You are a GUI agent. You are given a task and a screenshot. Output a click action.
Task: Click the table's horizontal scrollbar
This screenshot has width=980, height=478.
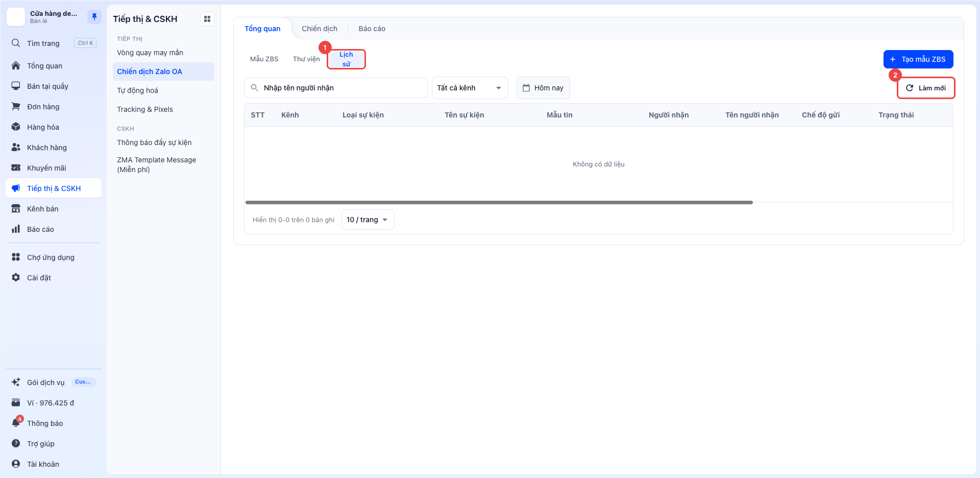(499, 203)
